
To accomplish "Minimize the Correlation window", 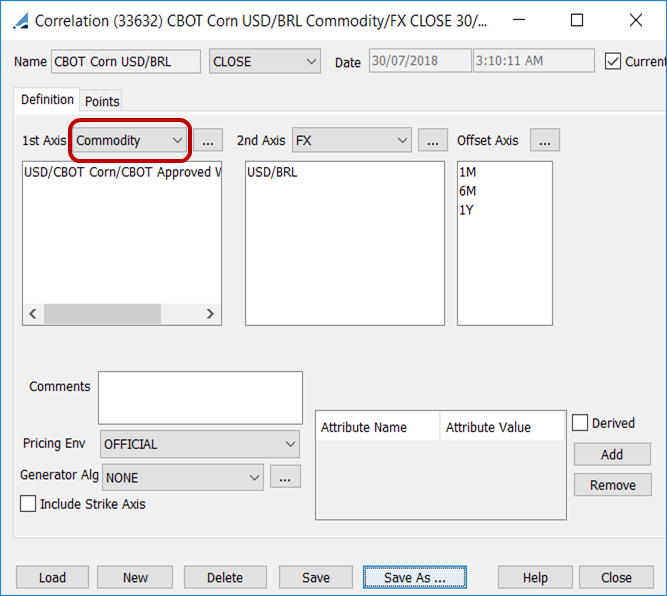I will pos(519,20).
